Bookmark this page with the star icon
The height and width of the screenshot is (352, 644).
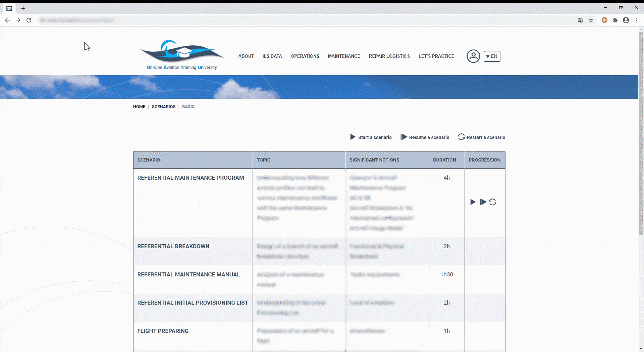(x=591, y=20)
